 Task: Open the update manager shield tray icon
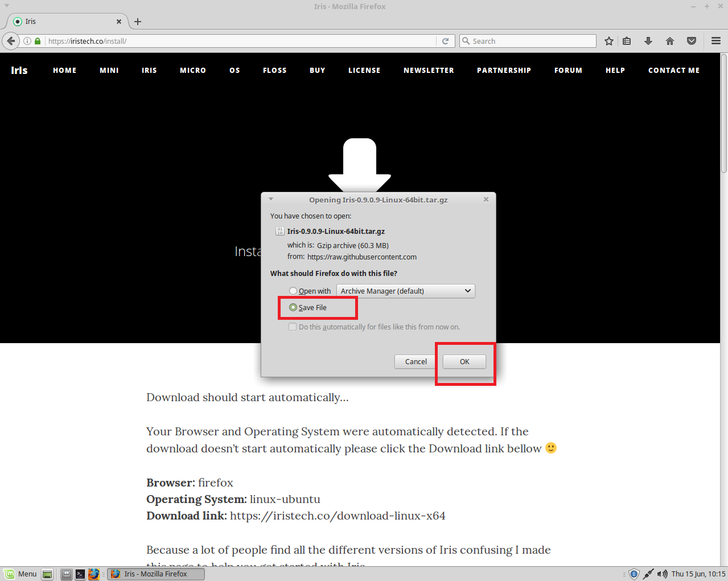click(634, 574)
